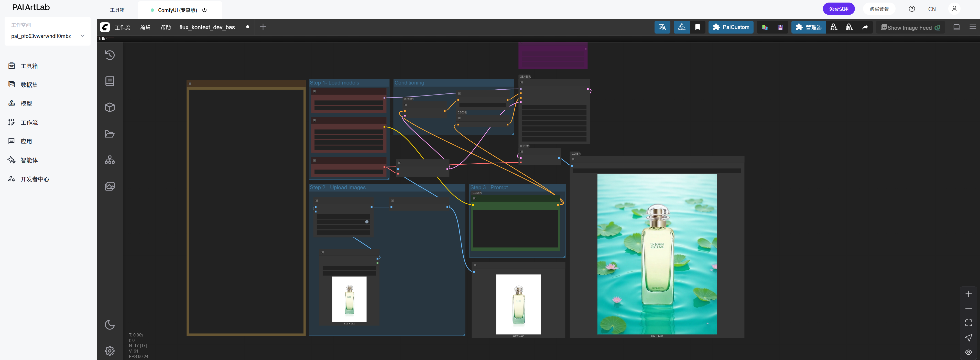Toggle the bottom panel layout icon
Screen dimensions: 980x360
956,27
